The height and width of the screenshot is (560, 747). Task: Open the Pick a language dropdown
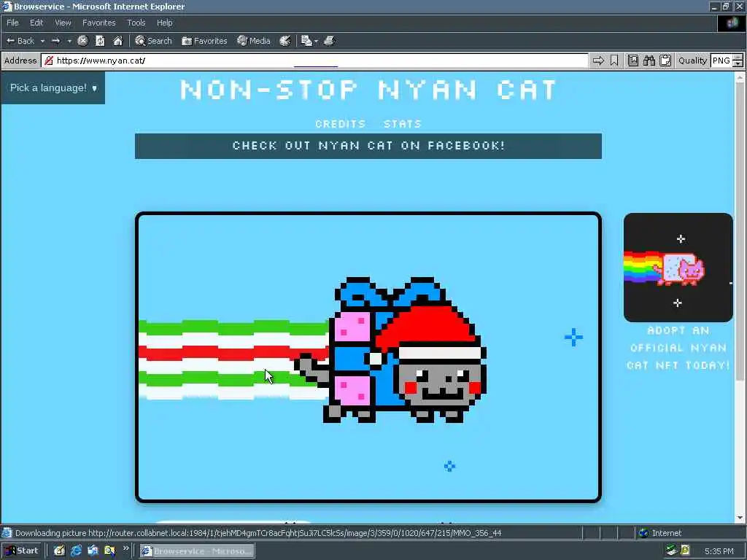(53, 87)
